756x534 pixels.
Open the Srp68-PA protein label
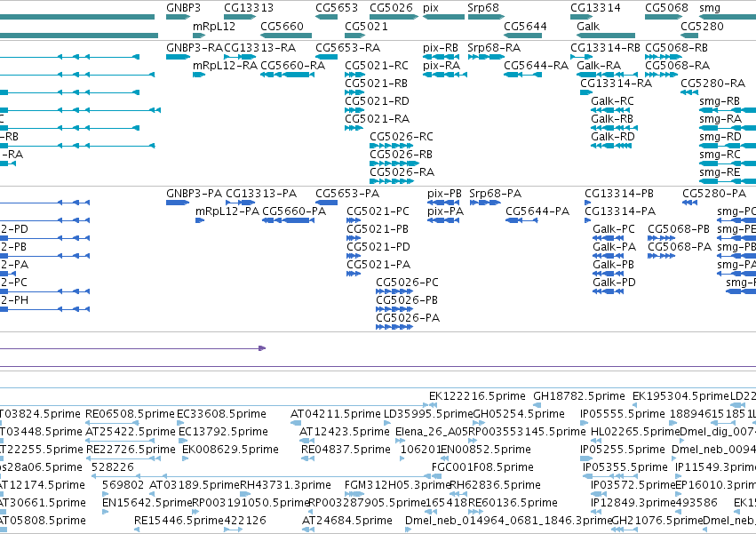[x=495, y=194]
